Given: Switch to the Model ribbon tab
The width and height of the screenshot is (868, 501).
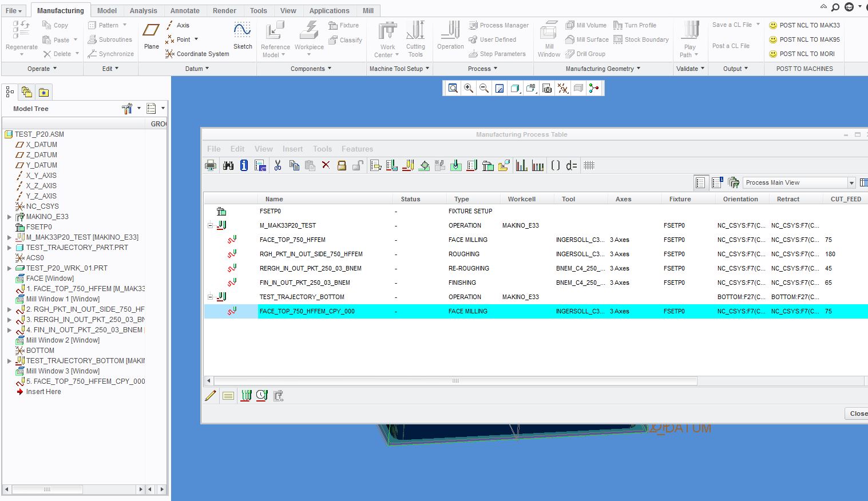Looking at the screenshot, I should (107, 10).
